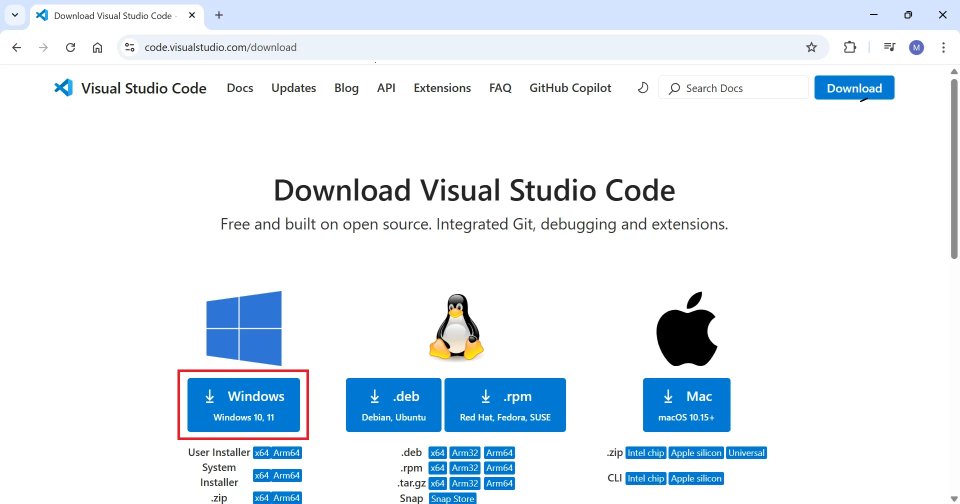Download the Mac macOS 10.15+ build
The image size is (960, 504).
point(686,405)
